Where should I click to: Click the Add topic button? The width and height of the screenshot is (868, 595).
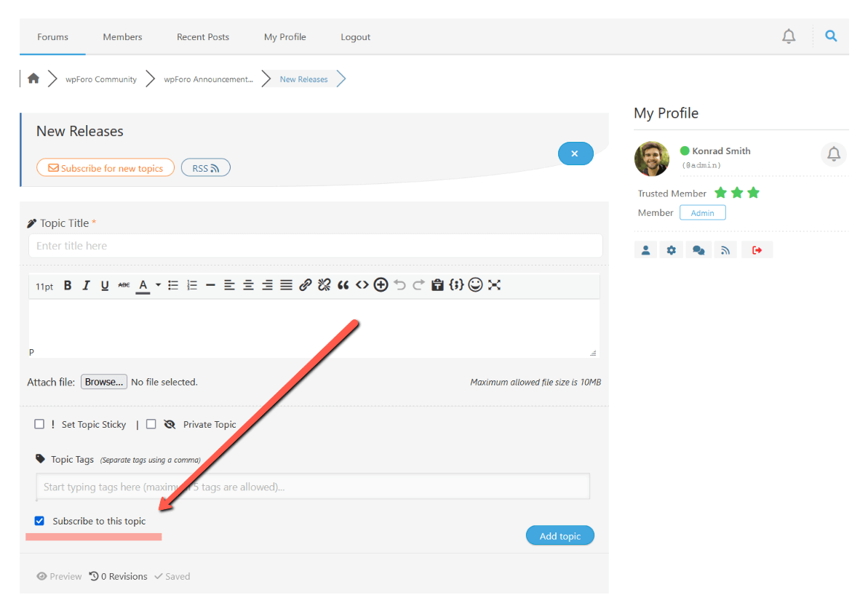coord(560,536)
